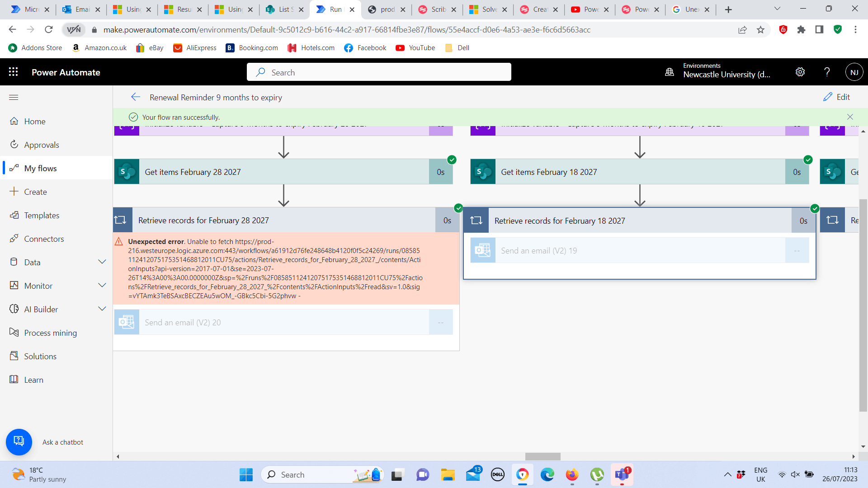Click the settings gear in header
Image resolution: width=868 pixels, height=488 pixels.
pyautogui.click(x=800, y=72)
